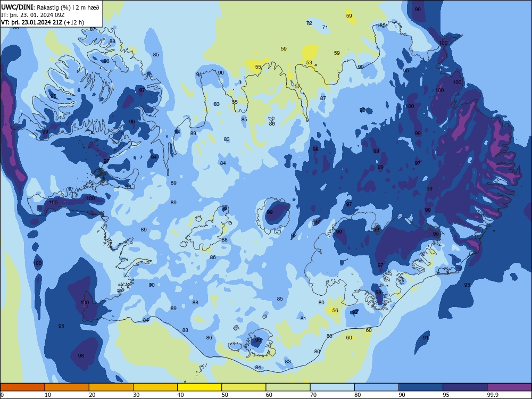The width and height of the screenshot is (532, 399).
Task: Click the 'Rakastig (%) í 2 m hæð' label
Action: coord(68,7)
